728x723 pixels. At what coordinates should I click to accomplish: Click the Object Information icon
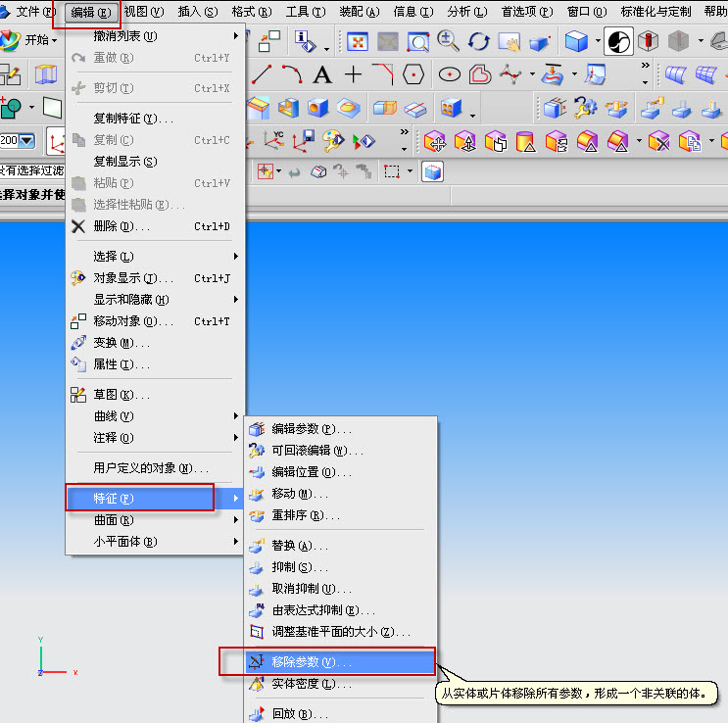click(305, 41)
